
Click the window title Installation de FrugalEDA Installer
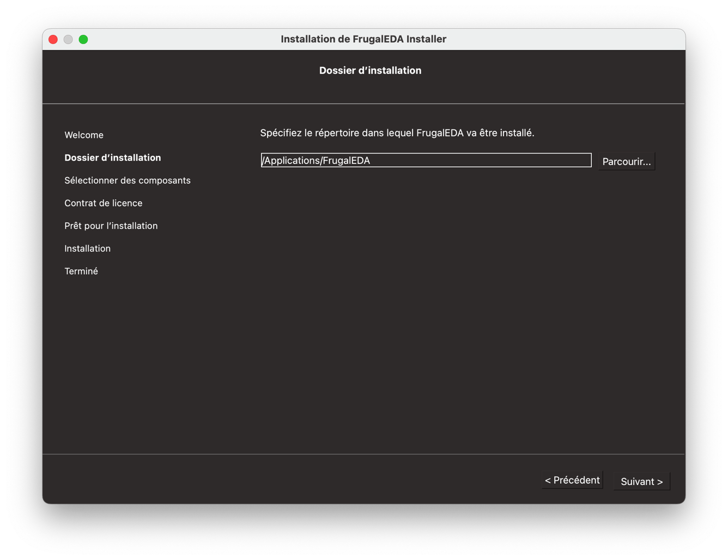pos(363,39)
